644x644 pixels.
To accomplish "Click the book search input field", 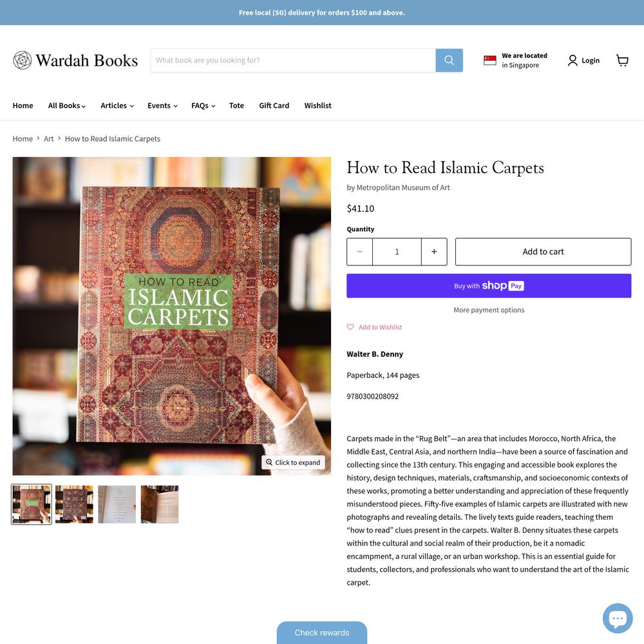I will [293, 61].
